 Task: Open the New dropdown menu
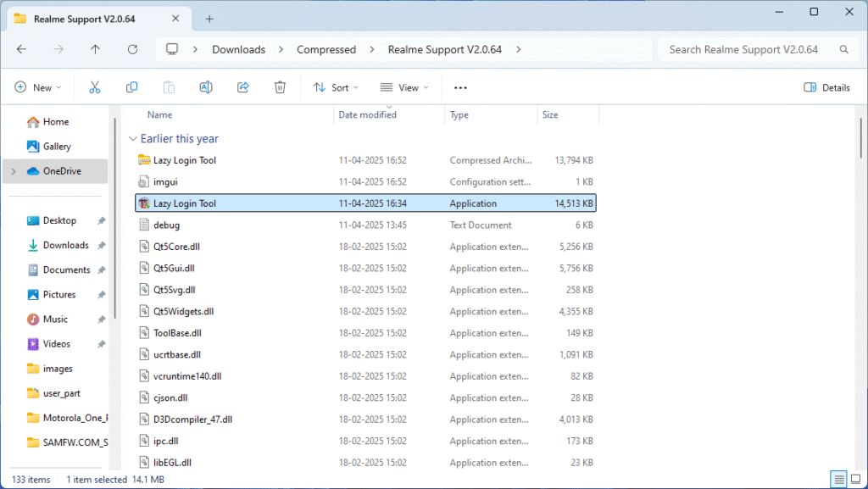(x=37, y=87)
